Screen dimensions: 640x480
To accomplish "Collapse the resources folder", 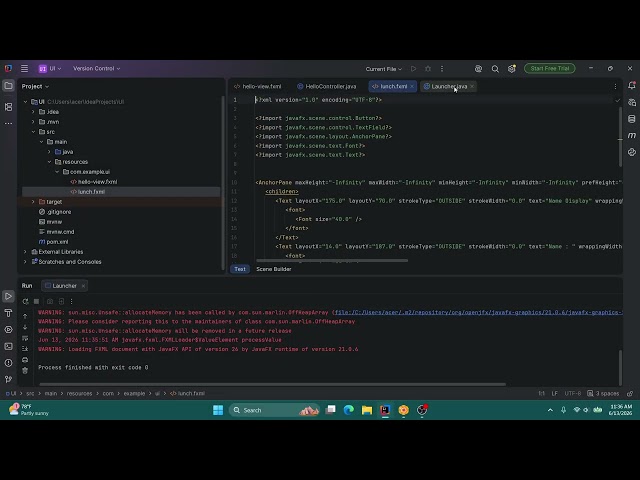I will tap(49, 162).
